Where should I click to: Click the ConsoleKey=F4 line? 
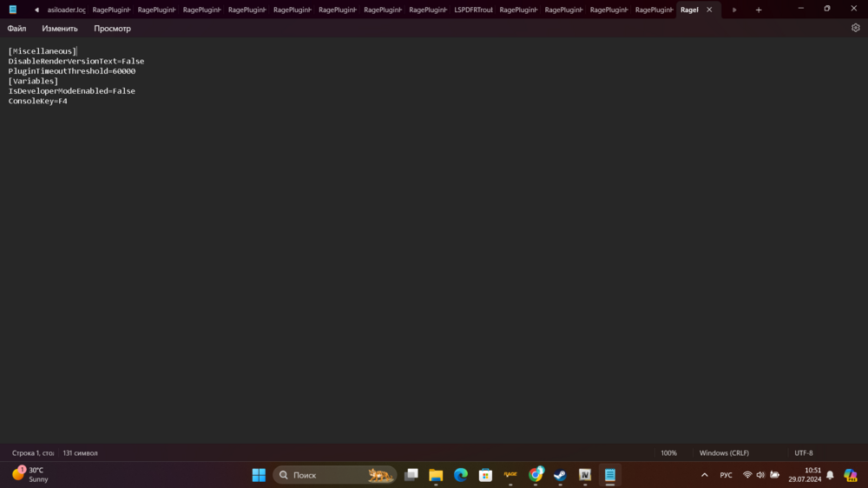coord(37,101)
